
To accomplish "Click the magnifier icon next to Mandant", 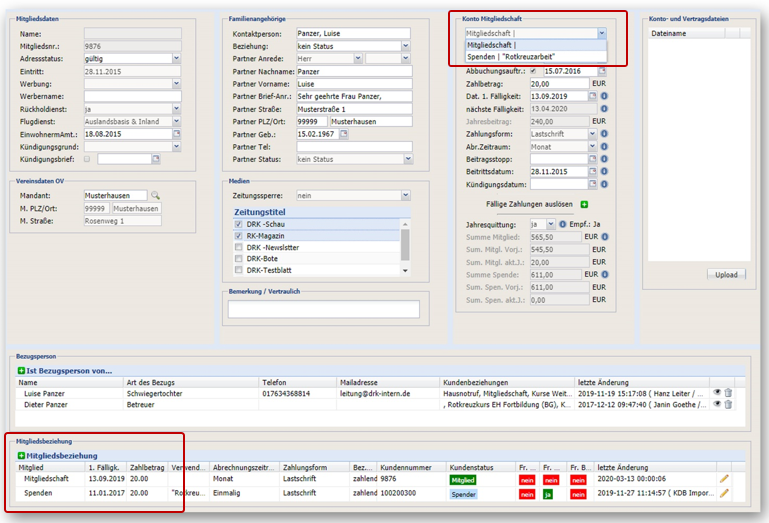I will [155, 195].
